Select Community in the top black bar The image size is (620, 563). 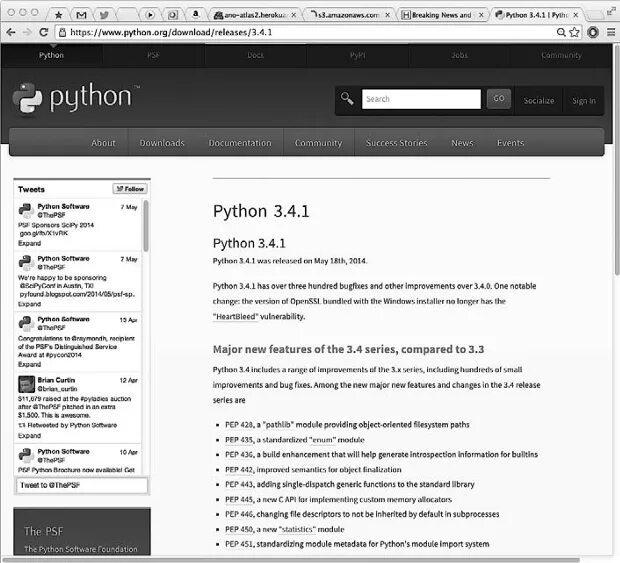[x=561, y=55]
